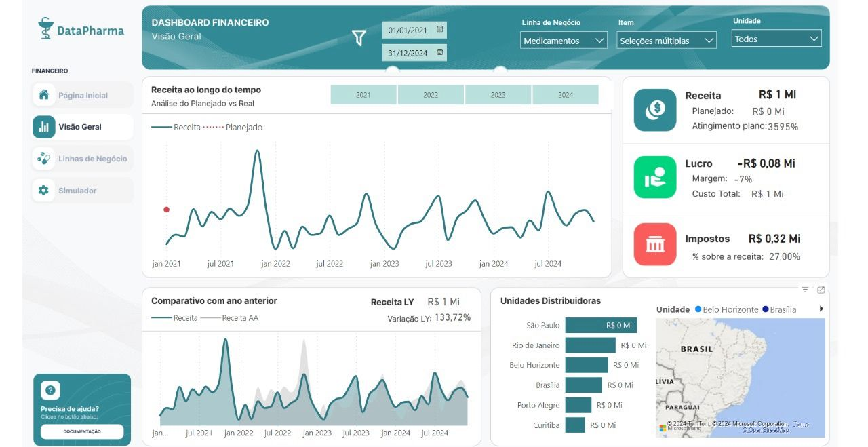The height and width of the screenshot is (447, 868).
Task: Click the Linhas de Negócio pill icon
Action: coord(44,159)
